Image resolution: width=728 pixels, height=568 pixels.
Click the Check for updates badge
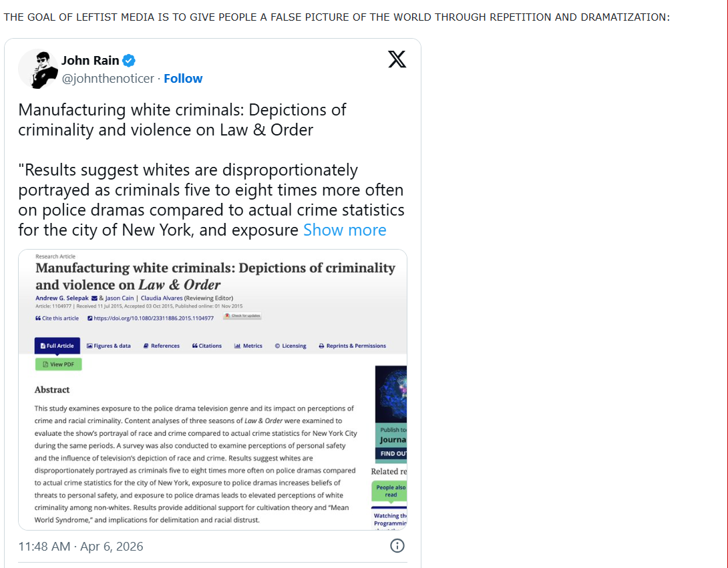242,316
